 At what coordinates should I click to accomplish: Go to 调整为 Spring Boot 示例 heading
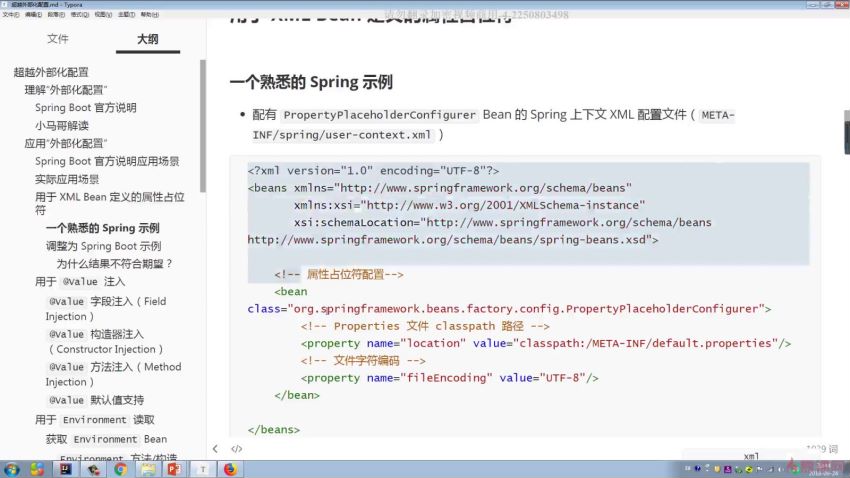[103, 246]
